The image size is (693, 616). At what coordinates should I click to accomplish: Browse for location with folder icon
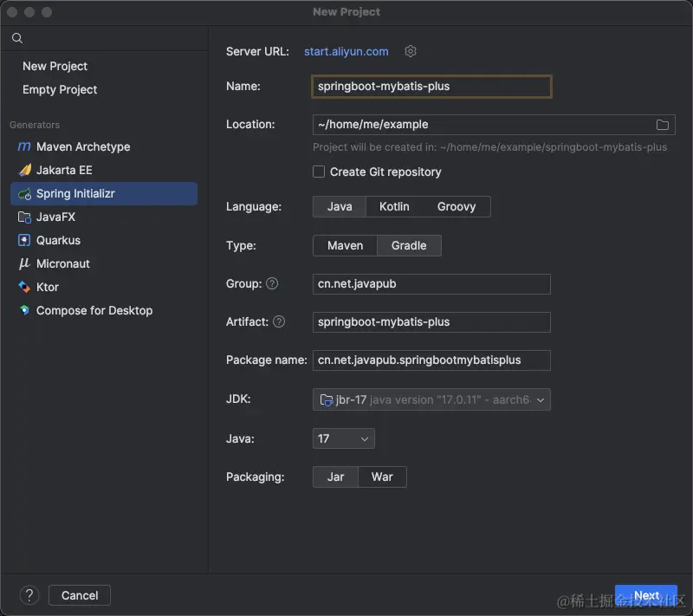click(663, 125)
